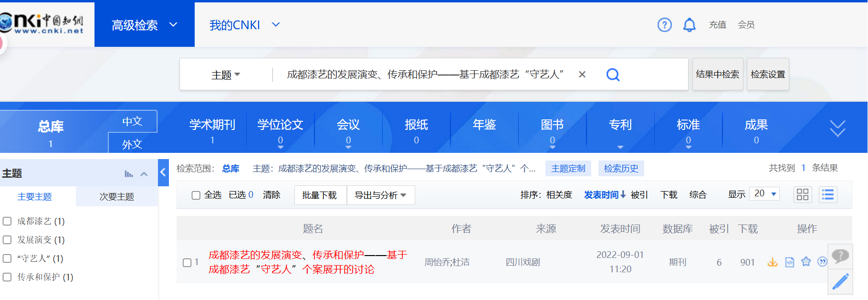The width and height of the screenshot is (868, 300).
Task: Select the checkbox for result row 1
Action: (x=187, y=262)
